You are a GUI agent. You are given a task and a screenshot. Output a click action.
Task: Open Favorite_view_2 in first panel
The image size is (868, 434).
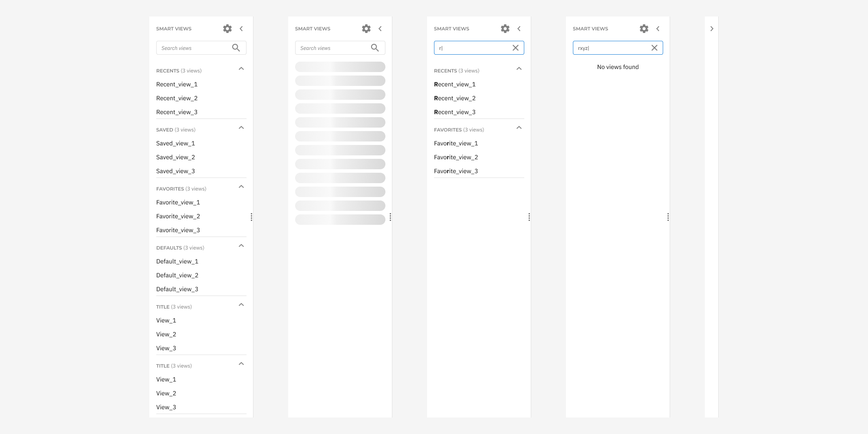pyautogui.click(x=178, y=216)
